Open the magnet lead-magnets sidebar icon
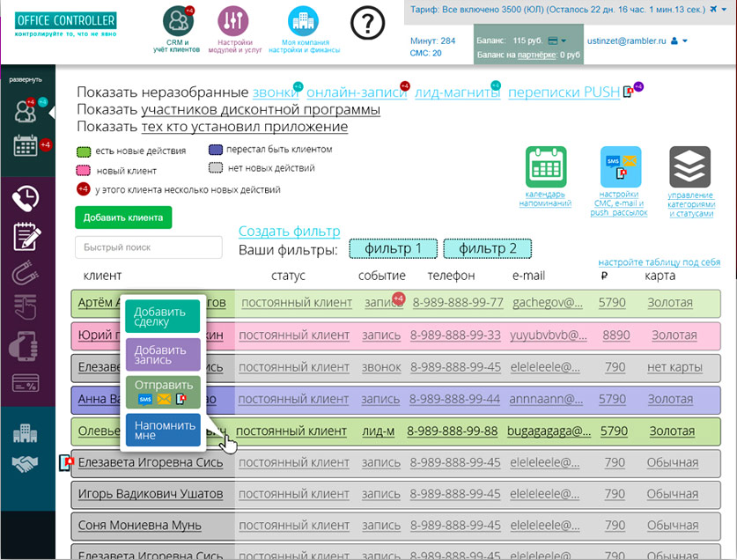This screenshot has width=737, height=560. [26, 274]
